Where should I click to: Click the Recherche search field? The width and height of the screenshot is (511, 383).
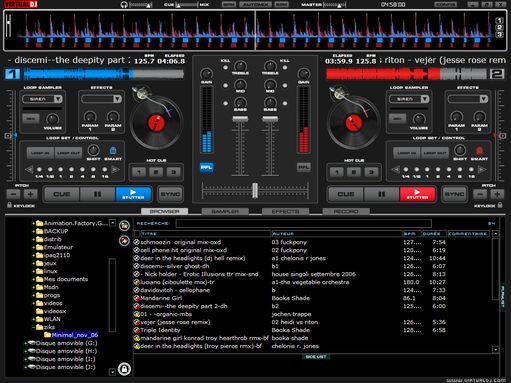[x=304, y=223]
